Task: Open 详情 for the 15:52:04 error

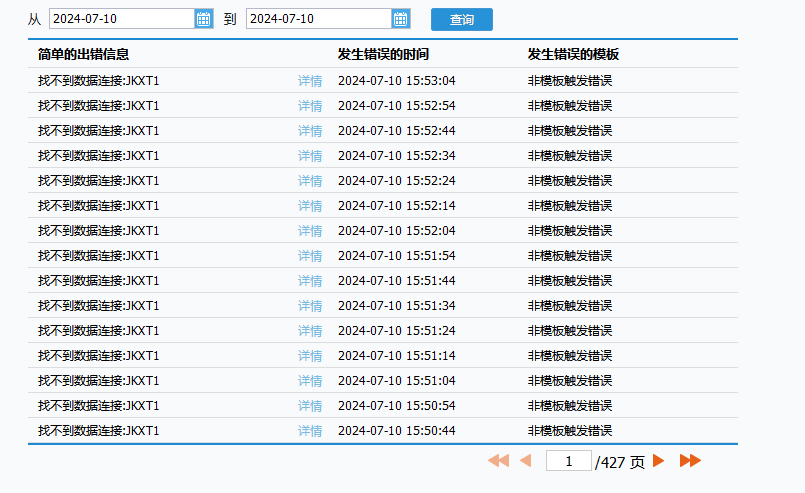Action: click(310, 231)
